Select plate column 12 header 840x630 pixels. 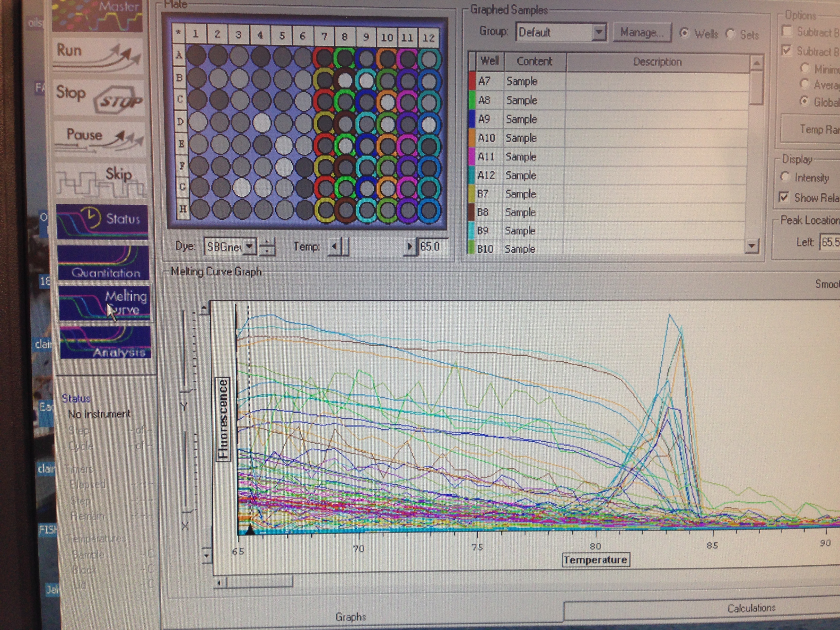(429, 38)
